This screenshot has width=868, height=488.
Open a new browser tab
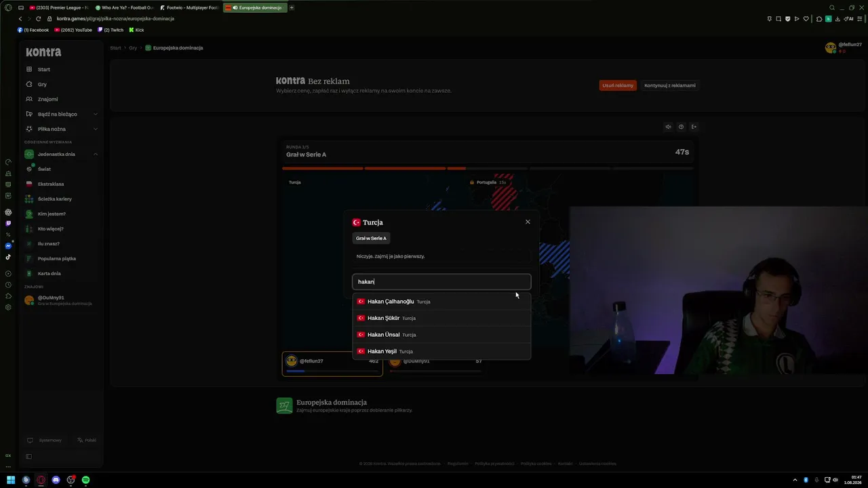coord(292,7)
